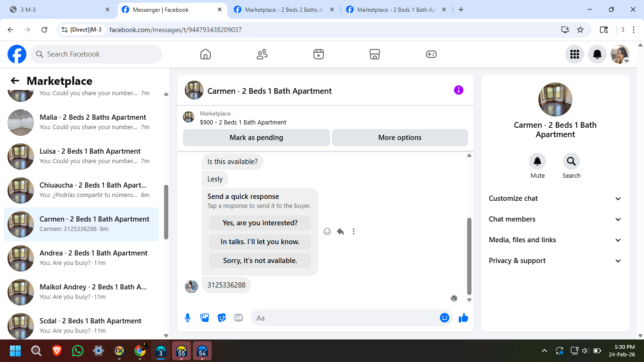Open the purple conversation information icon
Viewport: 644px width, 362px height.
(x=459, y=90)
